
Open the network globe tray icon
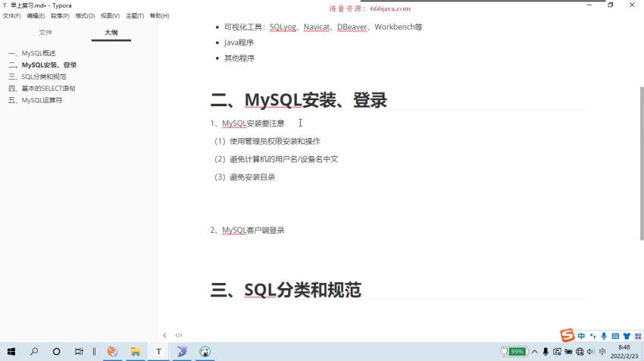coord(580,352)
